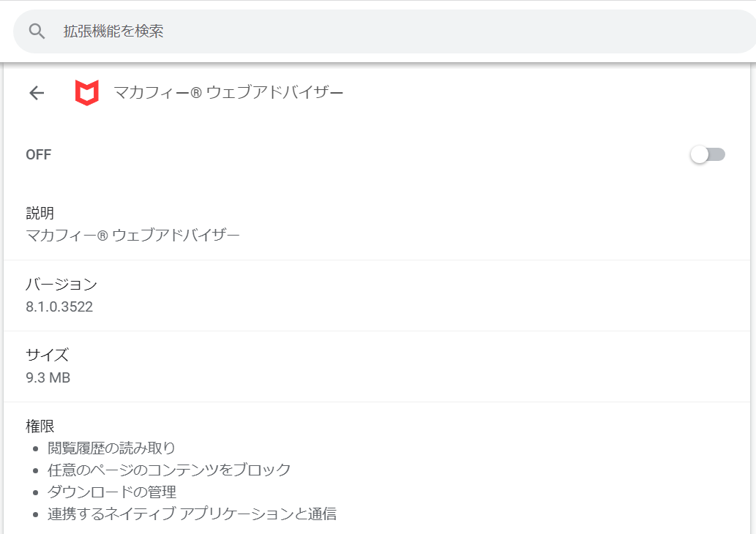Click the bullet beside 閲覧履歴の読み取り

pos(35,448)
